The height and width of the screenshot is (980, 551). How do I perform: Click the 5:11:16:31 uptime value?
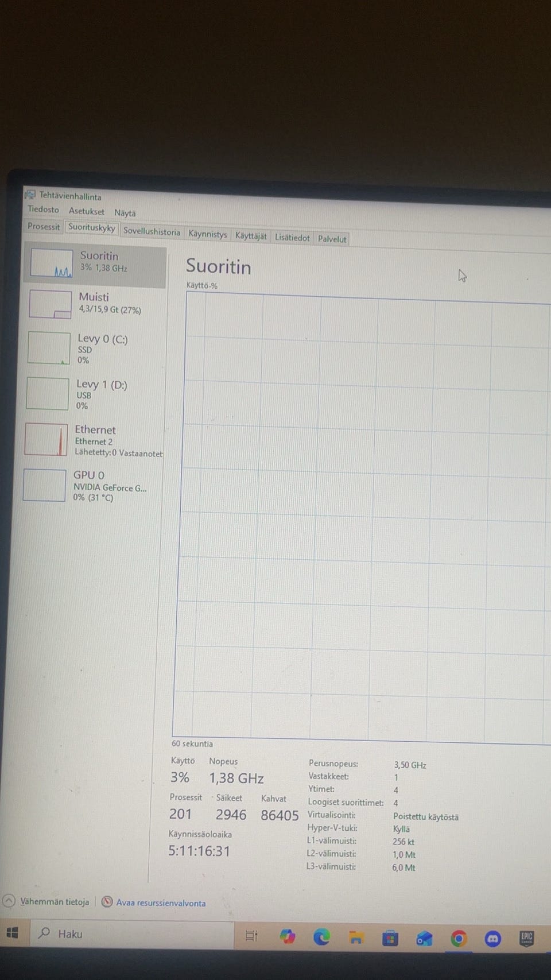pyautogui.click(x=199, y=851)
